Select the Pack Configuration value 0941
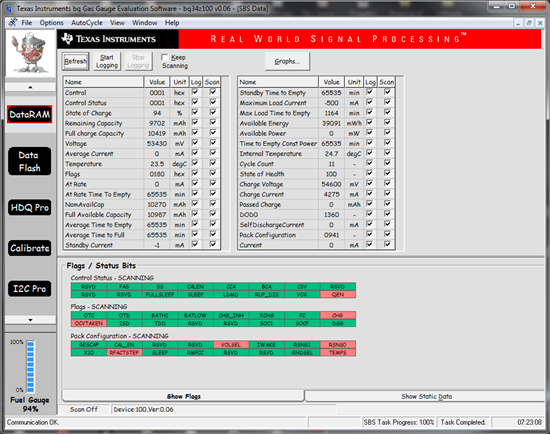 click(331, 235)
